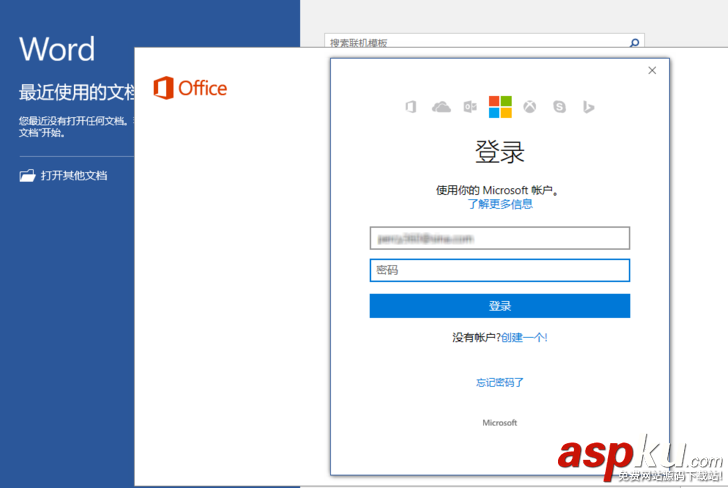Click the Xbox icon in service row
728x488 pixels.
click(x=530, y=107)
